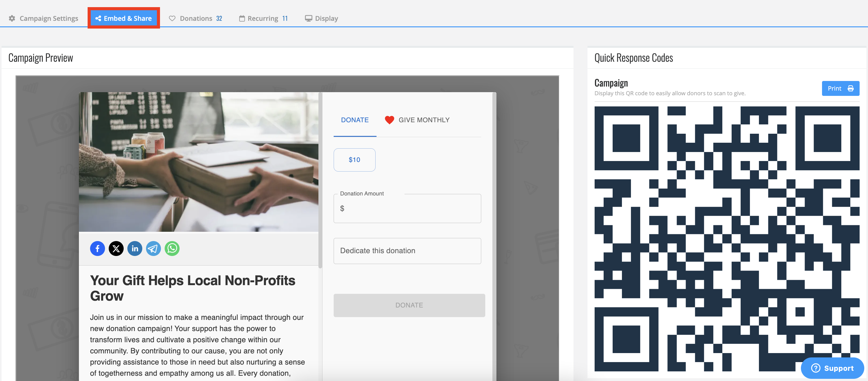The width and height of the screenshot is (868, 381).
Task: Switch to GIVE MONTHLY option
Action: 417,120
